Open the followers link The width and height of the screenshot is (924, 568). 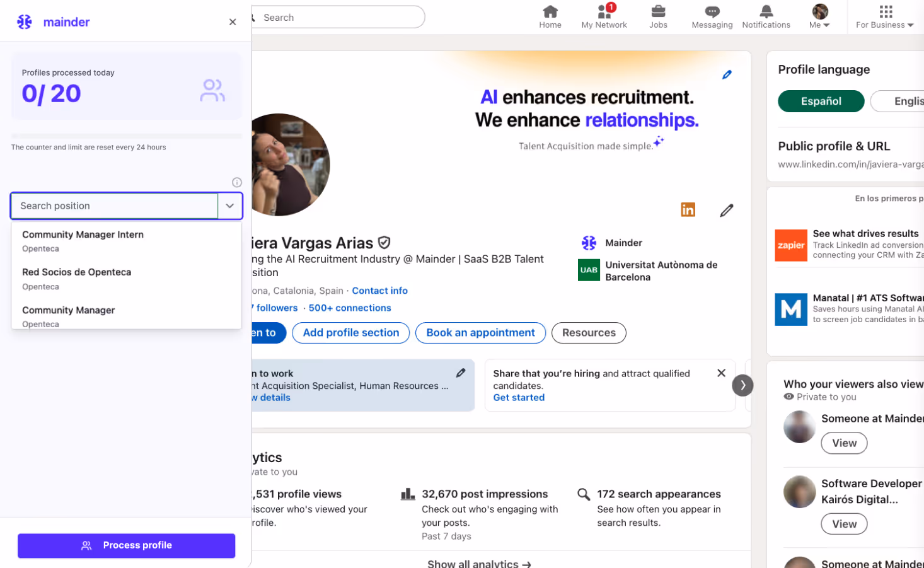(x=275, y=308)
